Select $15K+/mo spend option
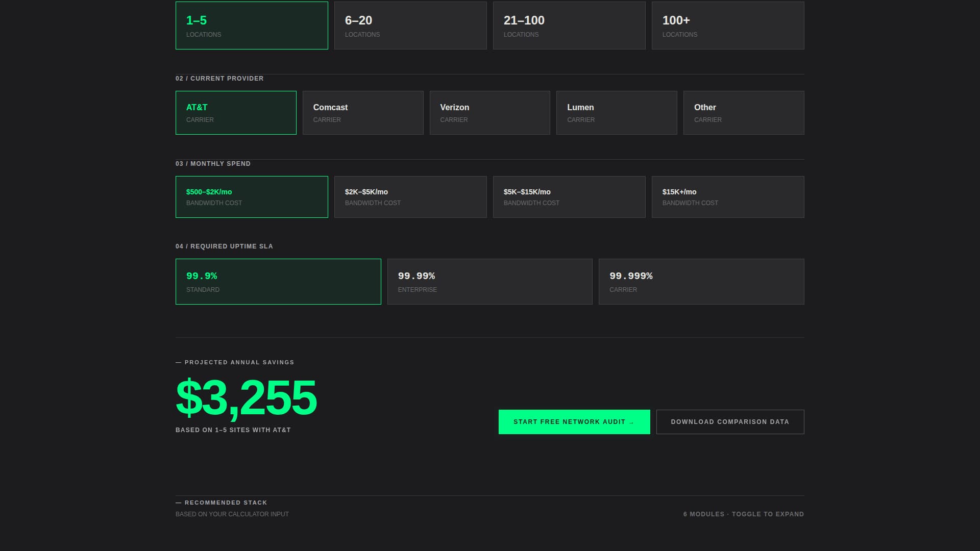 click(728, 197)
